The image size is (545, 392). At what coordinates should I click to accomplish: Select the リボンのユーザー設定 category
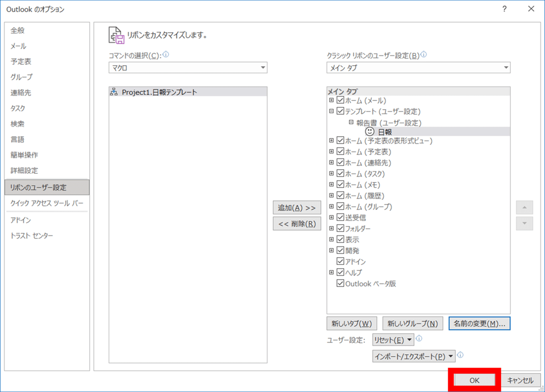click(x=47, y=187)
